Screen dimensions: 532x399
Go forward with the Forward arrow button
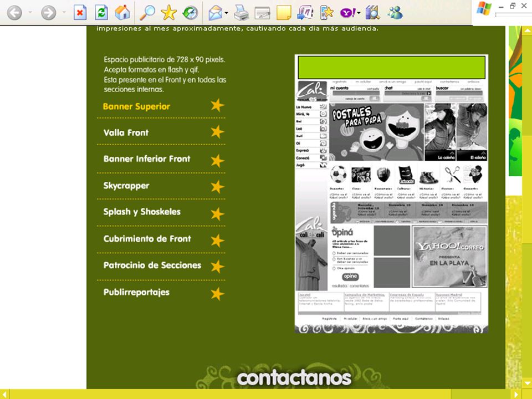click(x=49, y=13)
